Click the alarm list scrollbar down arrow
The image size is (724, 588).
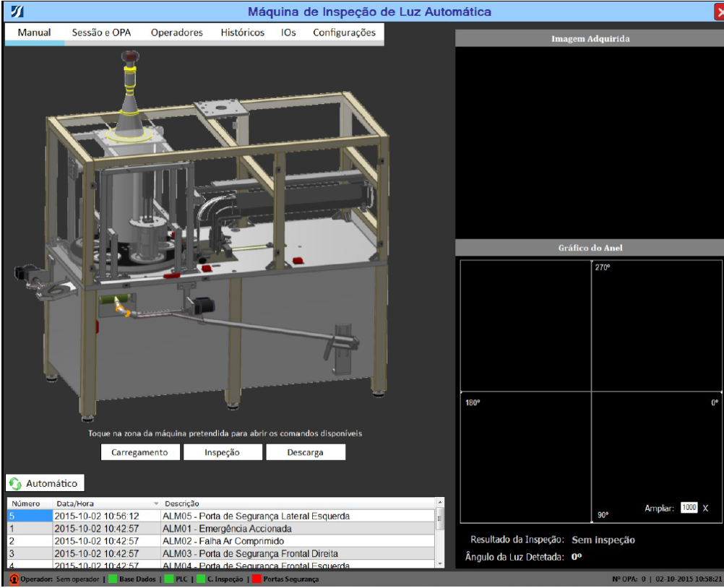click(x=440, y=563)
